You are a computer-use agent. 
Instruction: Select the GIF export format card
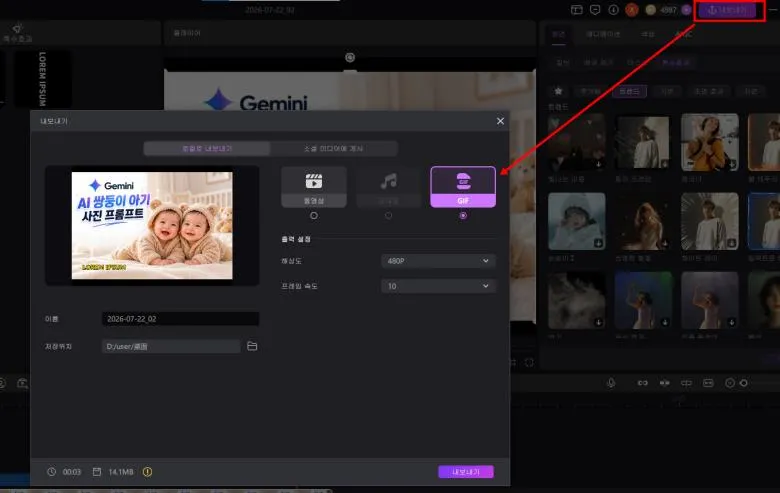[463, 187]
